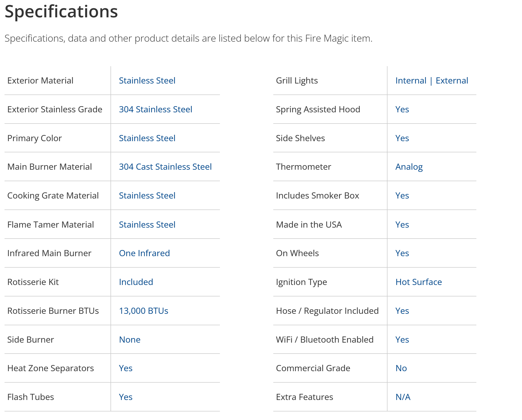The height and width of the screenshot is (420, 522).
Task: Click the Heat Zone Separators Yes link
Action: pos(125,368)
